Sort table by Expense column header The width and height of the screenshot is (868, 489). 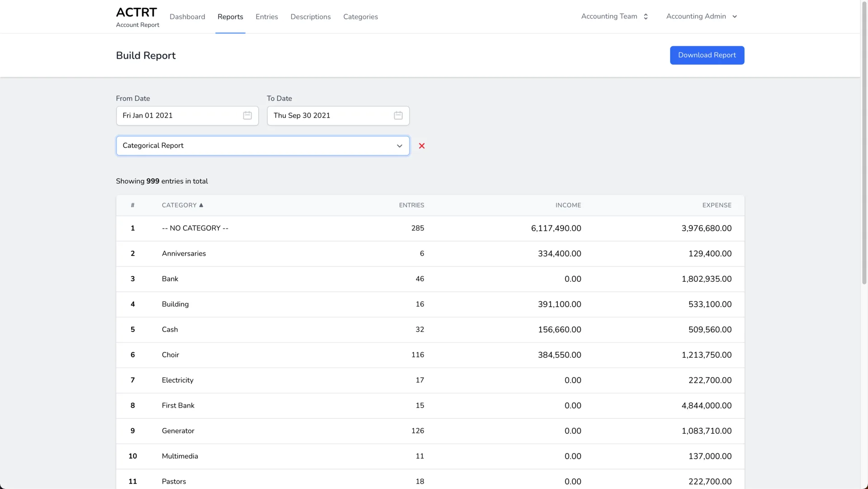[717, 205]
